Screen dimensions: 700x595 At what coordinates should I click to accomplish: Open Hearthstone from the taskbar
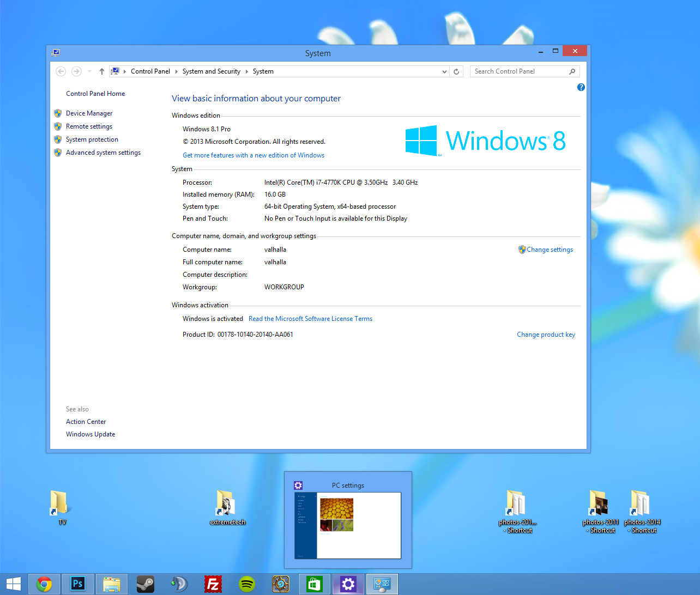coord(280,584)
